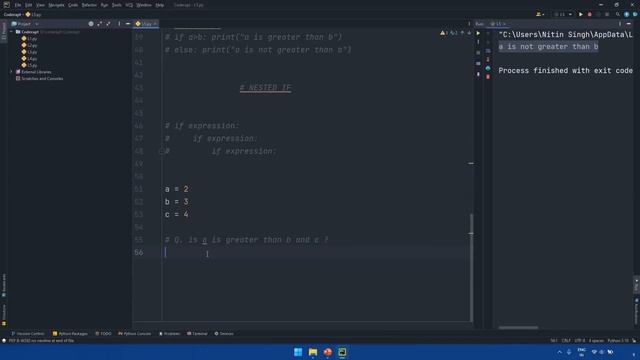
Task: Open L1.py in project tree
Action: tap(29, 38)
